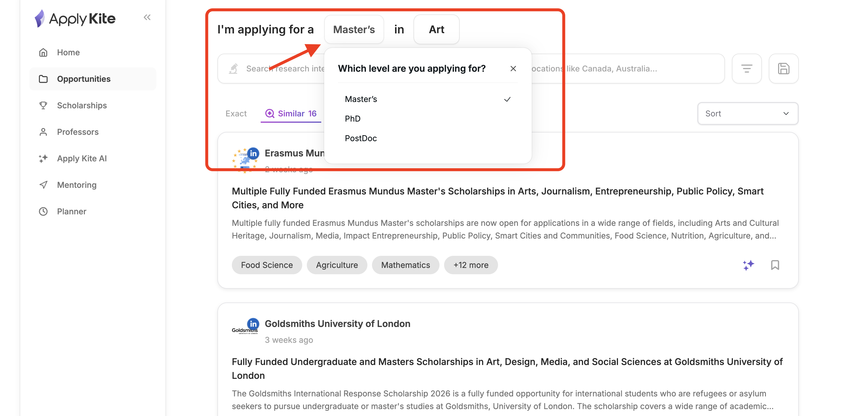
Task: Open the Home sidebar icon
Action: (x=43, y=52)
